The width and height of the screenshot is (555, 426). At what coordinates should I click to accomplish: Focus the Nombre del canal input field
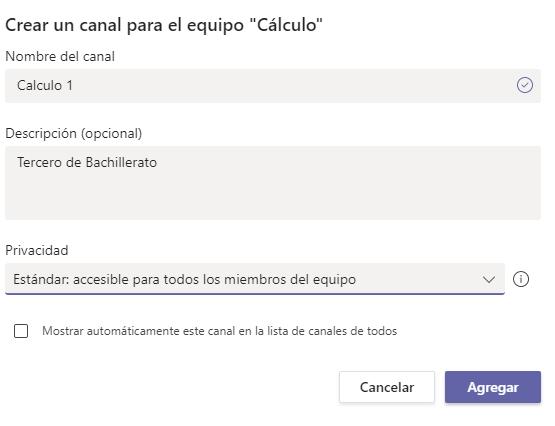coord(273,86)
